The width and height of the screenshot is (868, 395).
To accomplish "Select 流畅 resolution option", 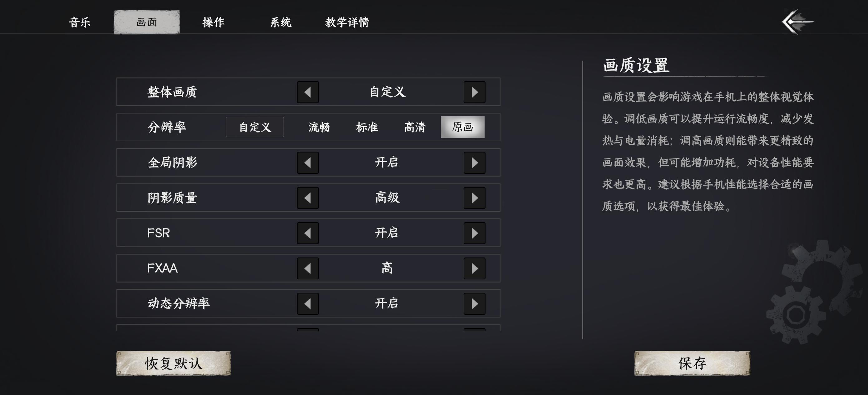I will click(319, 127).
